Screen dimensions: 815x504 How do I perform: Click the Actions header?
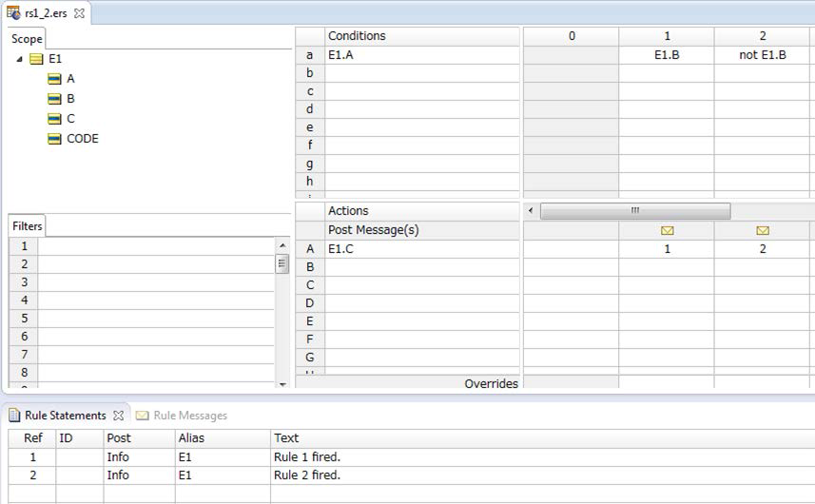(x=422, y=211)
